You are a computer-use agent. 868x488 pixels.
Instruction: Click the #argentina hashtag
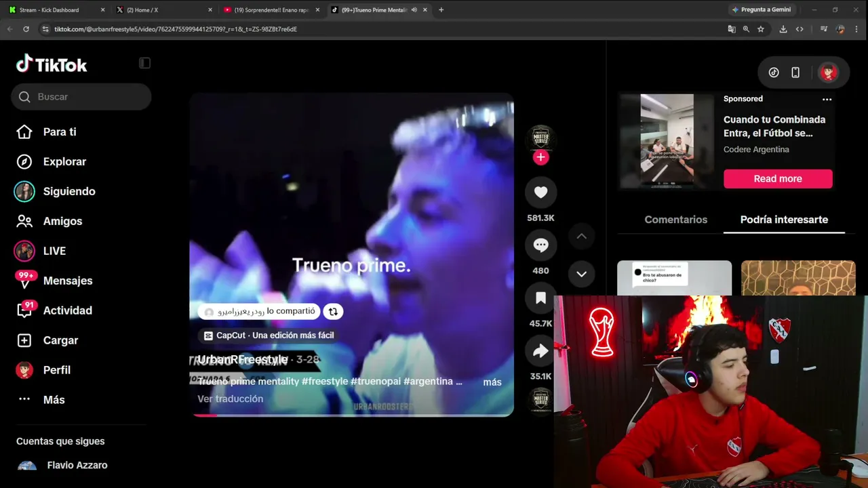[x=429, y=382]
